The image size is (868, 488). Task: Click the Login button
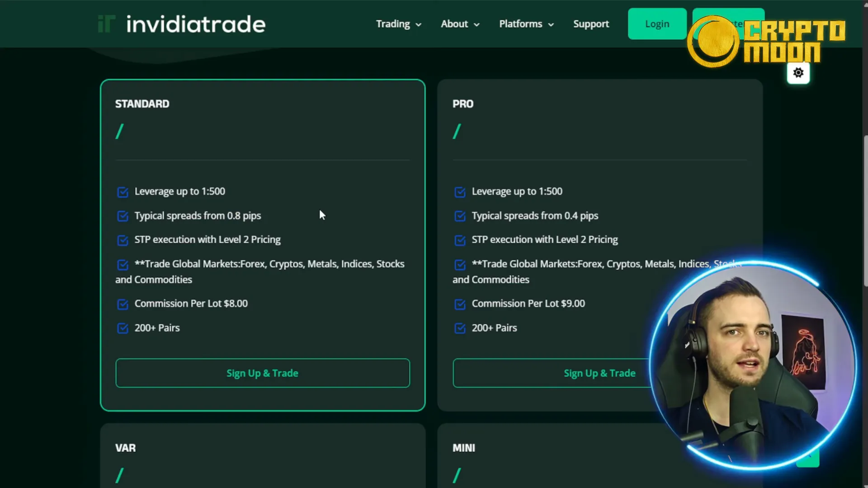point(657,24)
